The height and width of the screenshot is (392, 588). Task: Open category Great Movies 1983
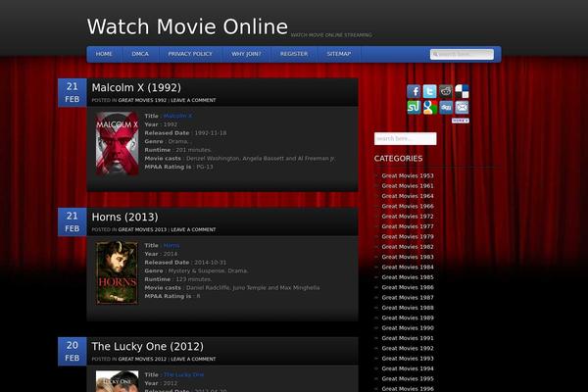click(408, 257)
